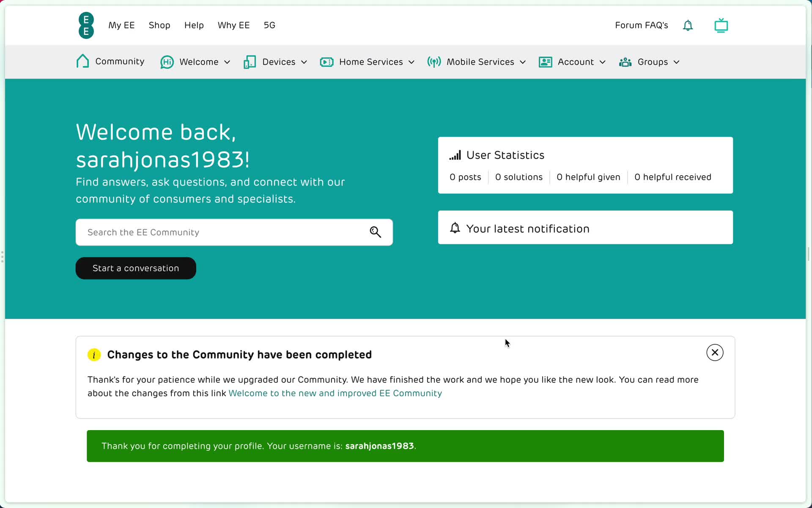This screenshot has width=812, height=508.
Task: Click the Start a conversation button
Action: 136,268
